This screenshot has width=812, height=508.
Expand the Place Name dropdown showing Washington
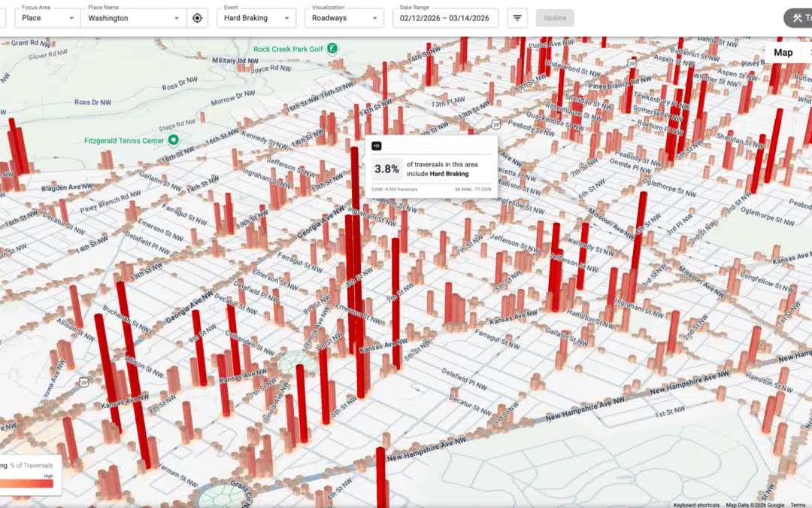point(134,18)
